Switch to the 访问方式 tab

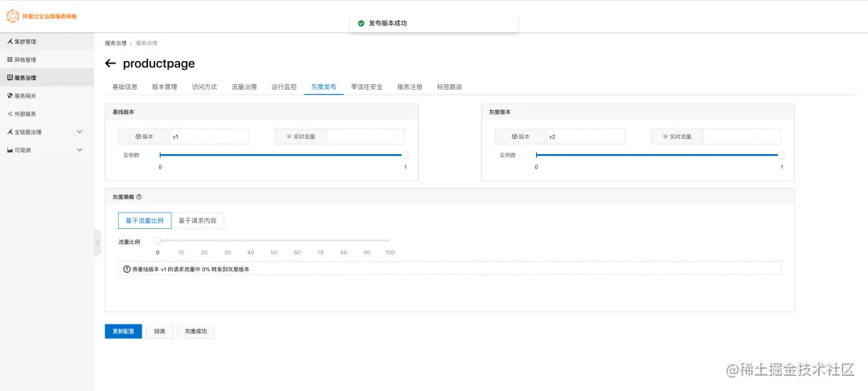pos(204,87)
